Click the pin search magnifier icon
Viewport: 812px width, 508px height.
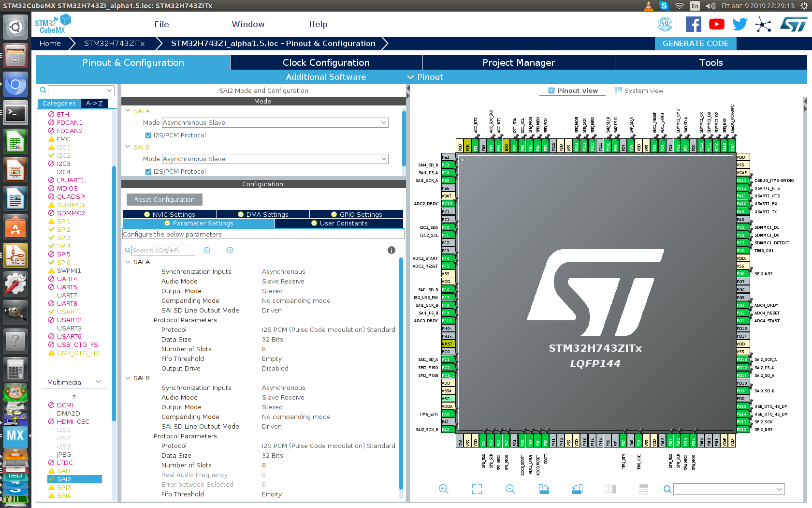(x=667, y=489)
